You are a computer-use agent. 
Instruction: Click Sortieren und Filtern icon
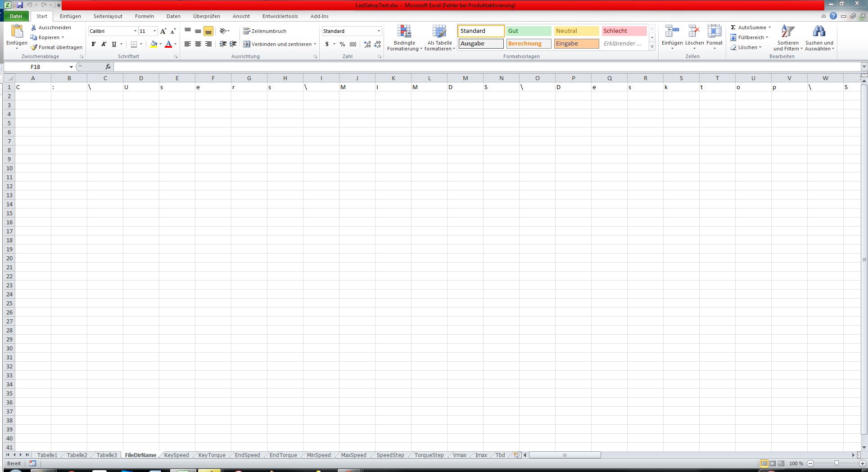pos(787,32)
